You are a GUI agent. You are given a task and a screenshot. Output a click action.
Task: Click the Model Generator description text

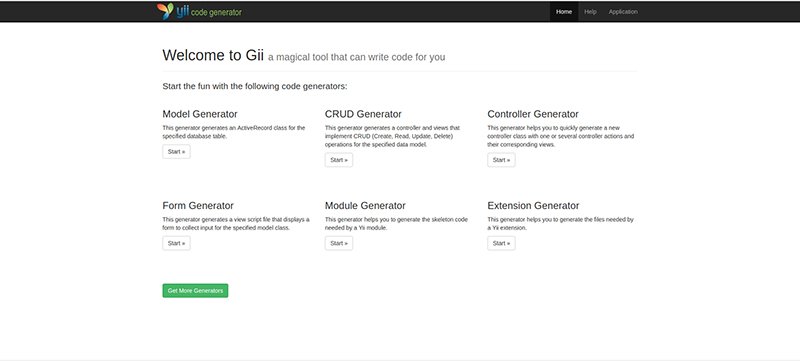coord(234,132)
